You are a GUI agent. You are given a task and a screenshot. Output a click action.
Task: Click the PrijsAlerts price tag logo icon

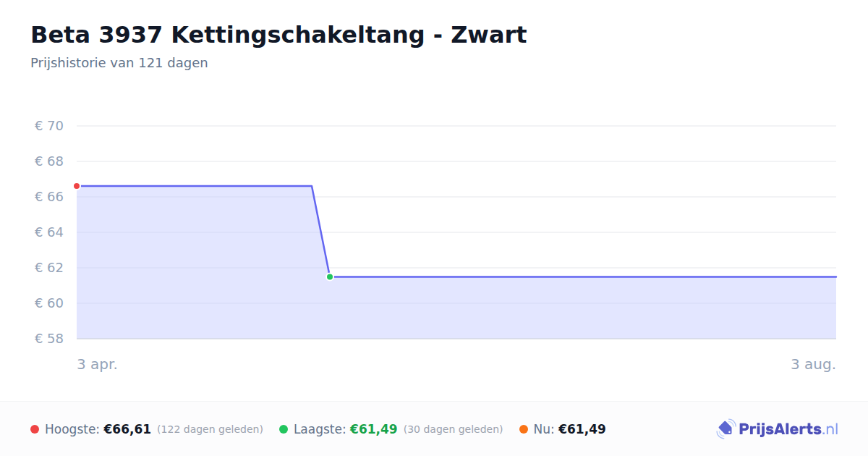click(x=726, y=429)
